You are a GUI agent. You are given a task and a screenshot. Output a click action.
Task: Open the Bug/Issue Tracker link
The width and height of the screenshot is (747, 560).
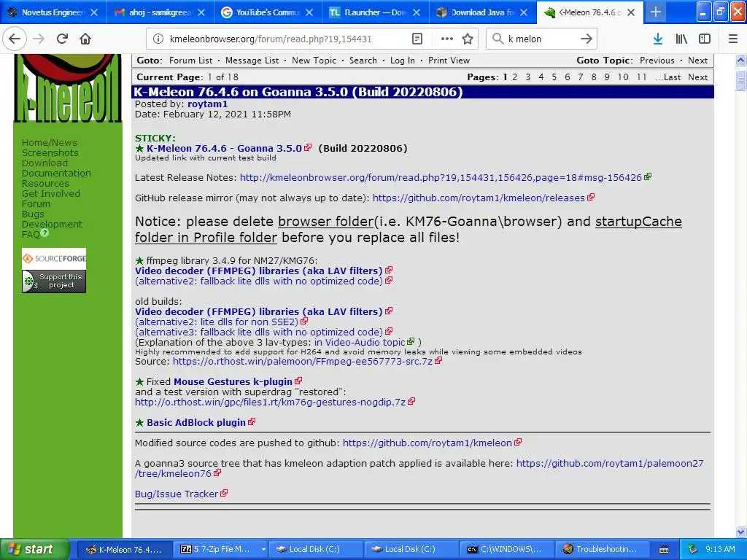point(177,494)
